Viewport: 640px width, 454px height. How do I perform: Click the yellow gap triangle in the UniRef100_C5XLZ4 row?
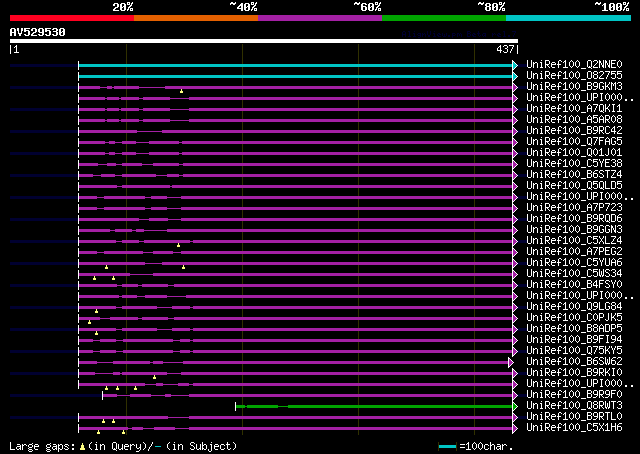pos(179,245)
